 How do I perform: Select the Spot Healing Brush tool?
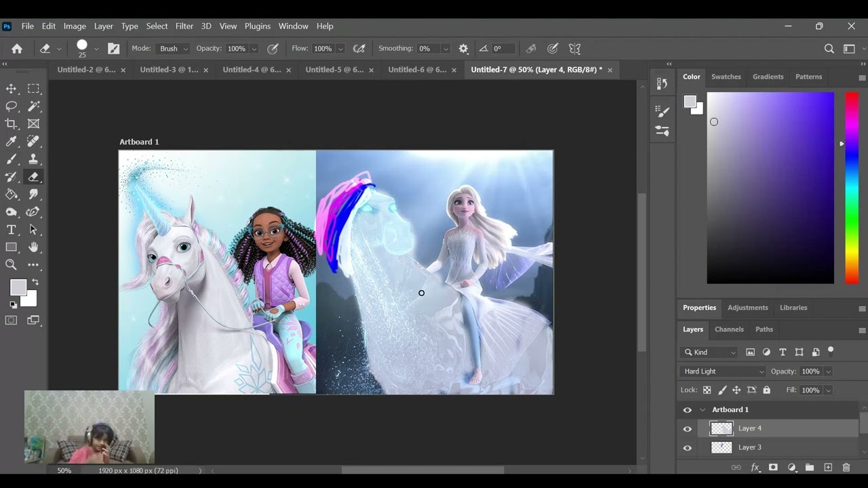click(33, 142)
